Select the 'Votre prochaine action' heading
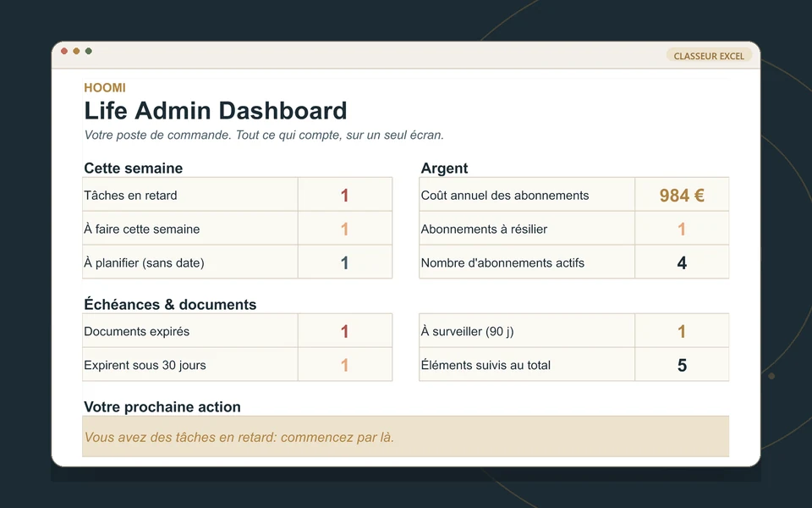 point(162,407)
